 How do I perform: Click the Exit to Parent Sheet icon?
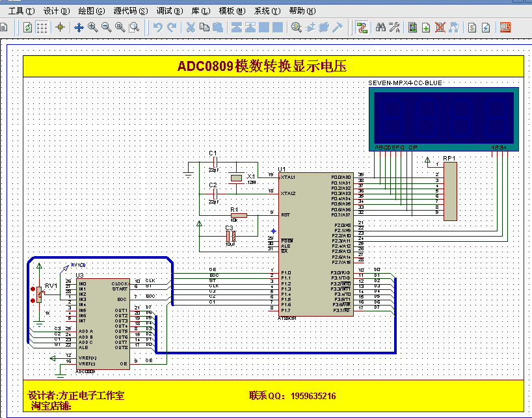coord(454,27)
